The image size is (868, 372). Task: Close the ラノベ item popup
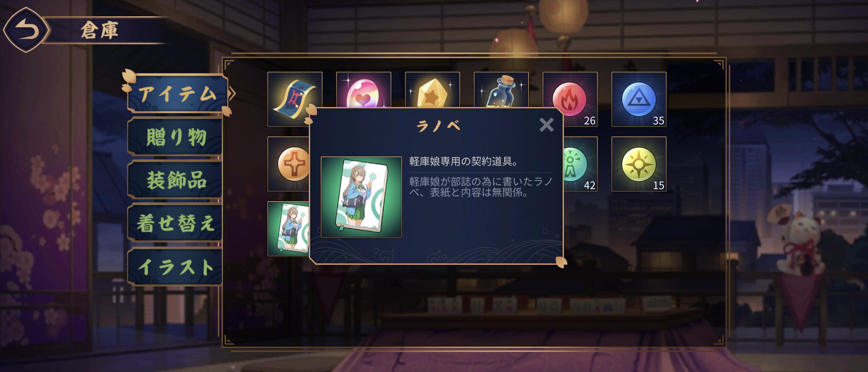[x=546, y=125]
